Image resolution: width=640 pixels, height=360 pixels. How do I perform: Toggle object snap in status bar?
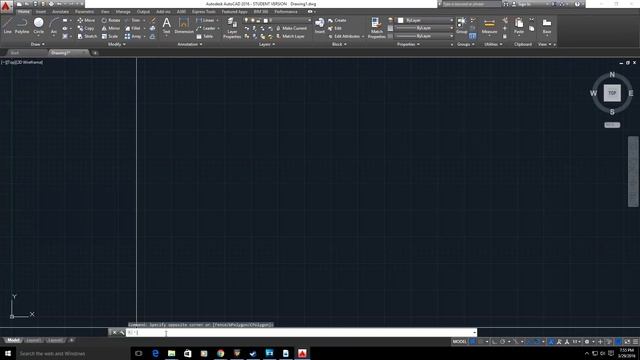(x=537, y=342)
